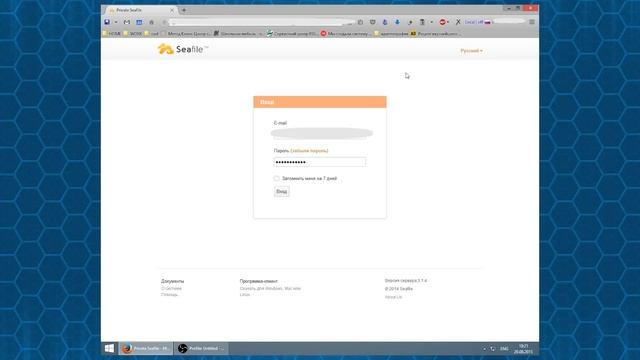Image resolution: width=640 pixels, height=360 pixels.
Task: Click the Pocket shield toolbar icon
Action: pos(373,22)
